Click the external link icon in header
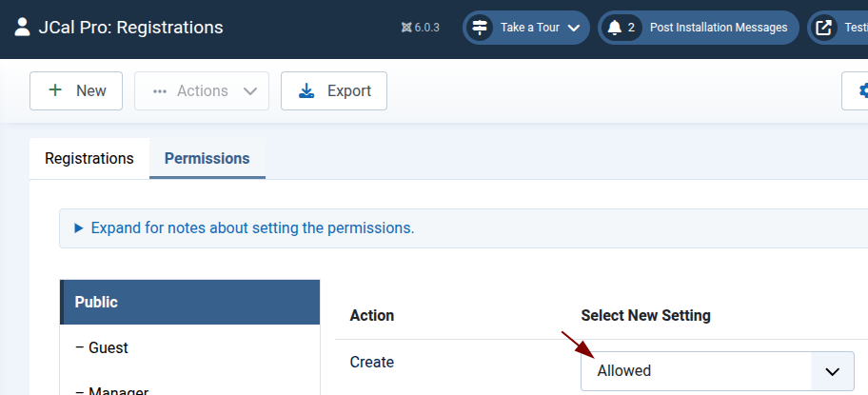 click(x=824, y=28)
